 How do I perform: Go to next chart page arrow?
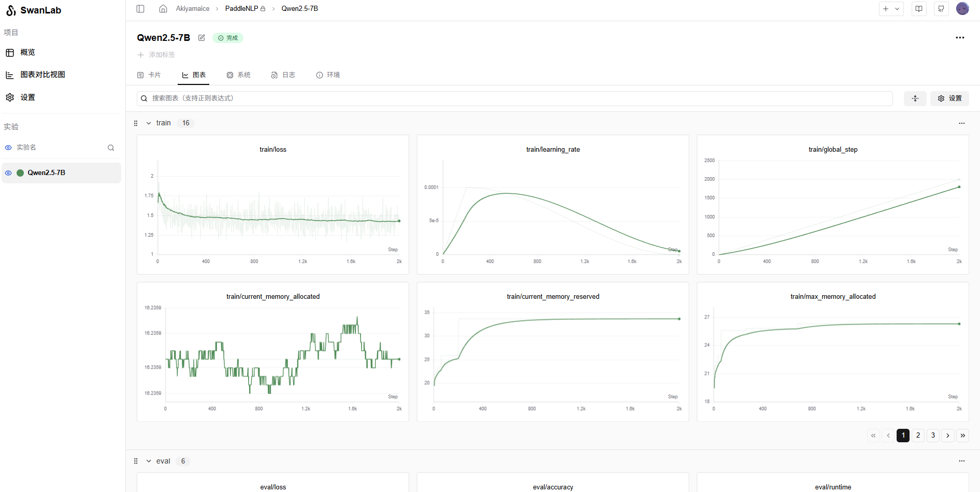[x=948, y=436]
